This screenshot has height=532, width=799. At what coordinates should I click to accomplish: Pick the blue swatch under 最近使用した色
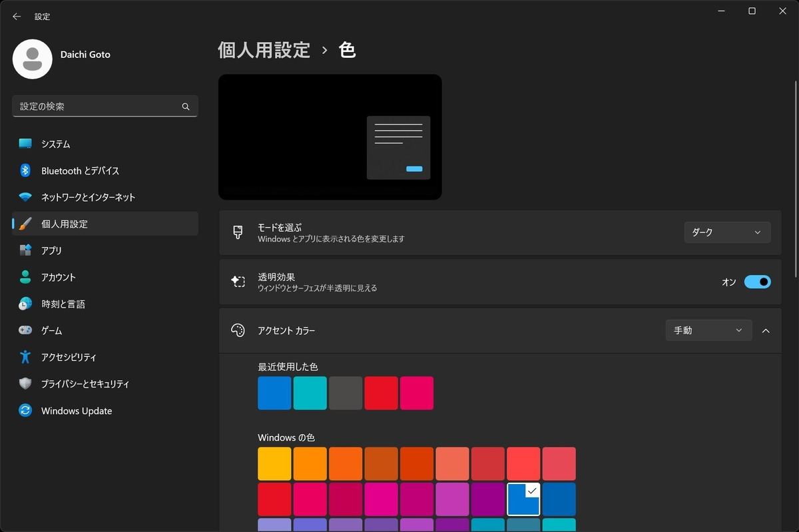pos(274,393)
